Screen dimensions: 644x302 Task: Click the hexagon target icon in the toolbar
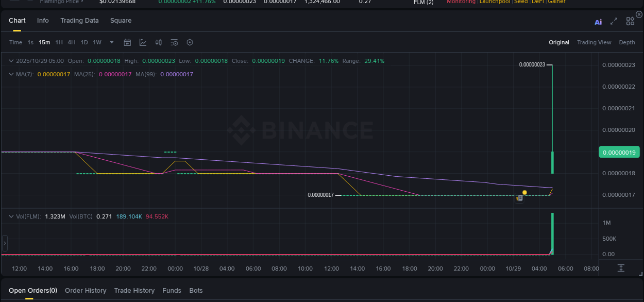190,42
